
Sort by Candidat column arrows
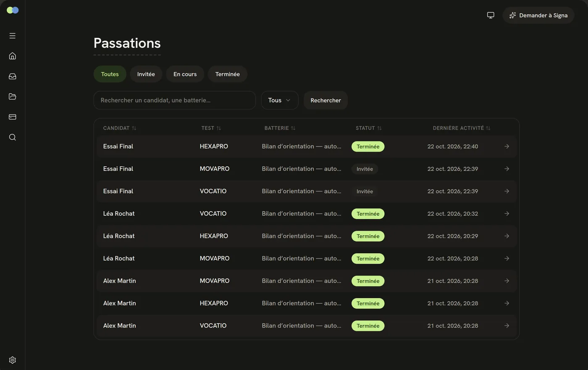coord(134,128)
